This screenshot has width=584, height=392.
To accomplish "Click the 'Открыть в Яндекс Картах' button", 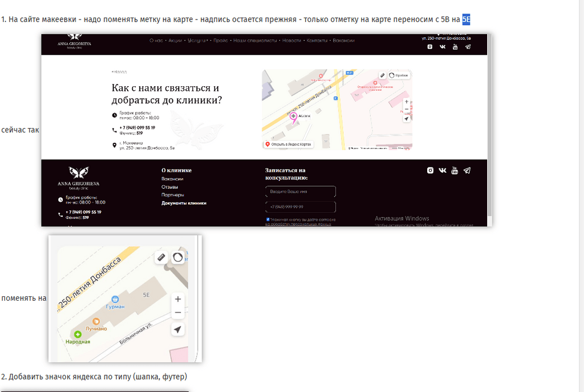I will (289, 144).
